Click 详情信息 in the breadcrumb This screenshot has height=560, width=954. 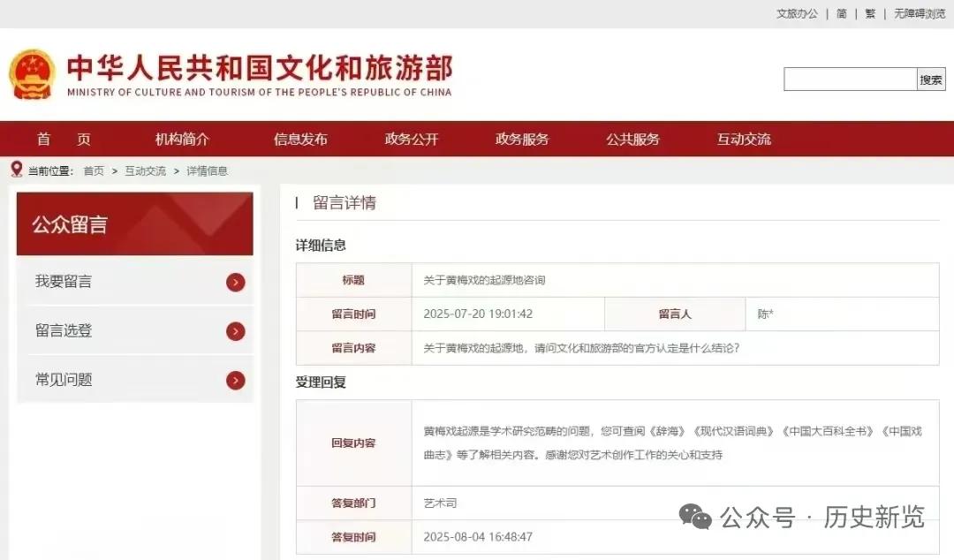click(207, 171)
